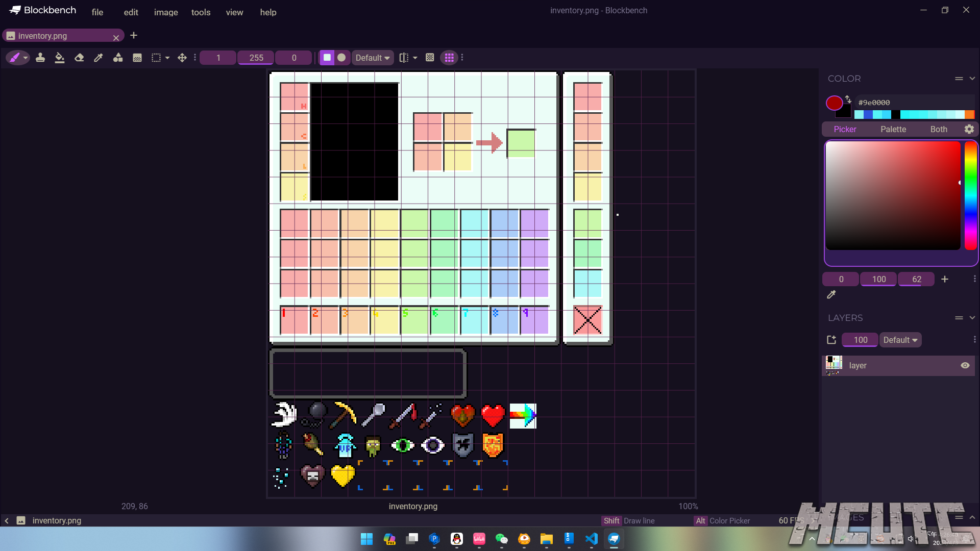Click the red main color swatch
Viewport: 980px width, 551px height.
pyautogui.click(x=834, y=103)
